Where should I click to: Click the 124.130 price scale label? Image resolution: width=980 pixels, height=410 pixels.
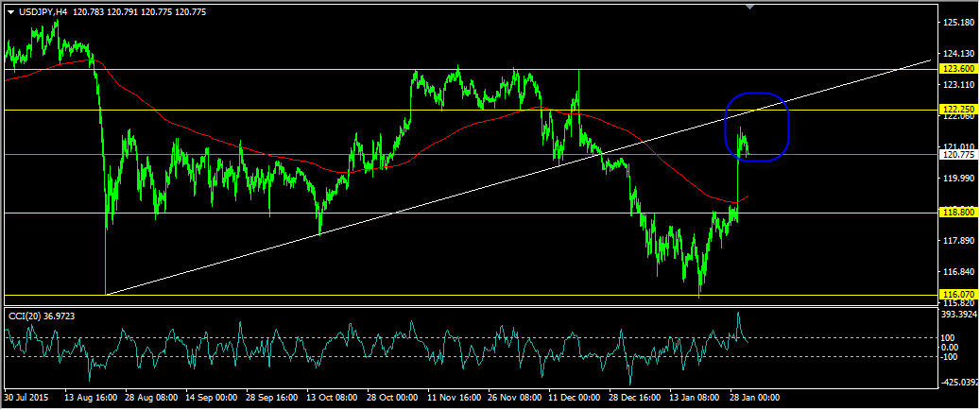point(958,53)
